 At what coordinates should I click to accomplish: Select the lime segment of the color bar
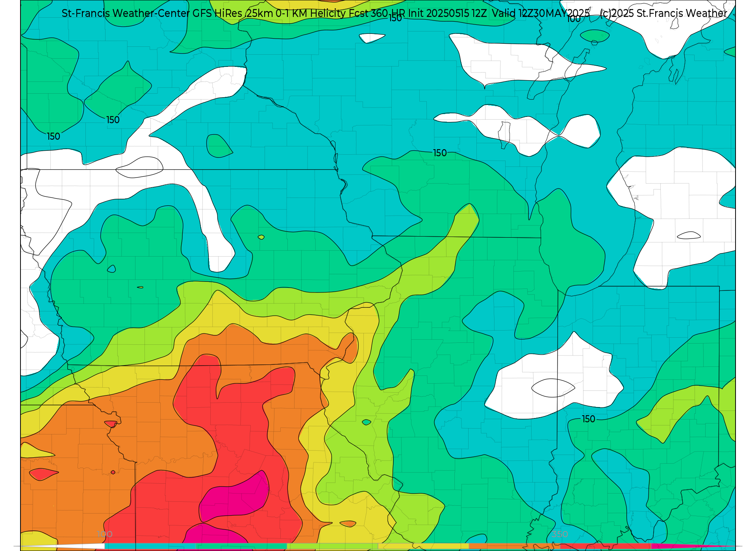[332, 546]
